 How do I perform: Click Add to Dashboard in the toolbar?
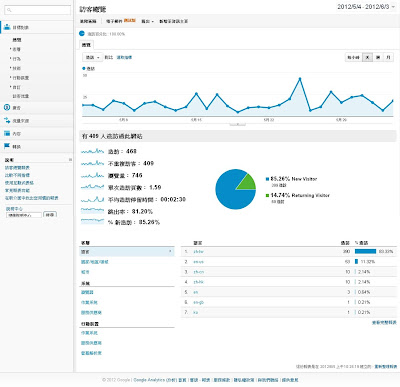tap(173, 21)
